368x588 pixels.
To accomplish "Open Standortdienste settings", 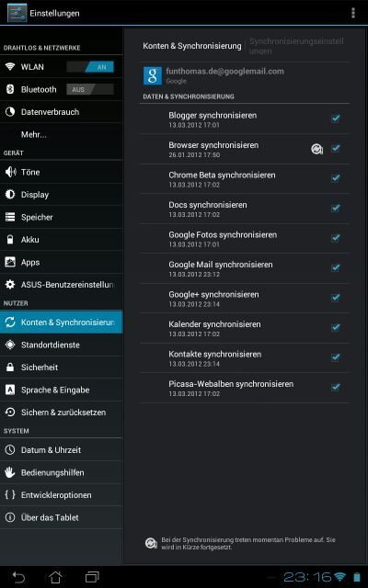I will point(62,345).
